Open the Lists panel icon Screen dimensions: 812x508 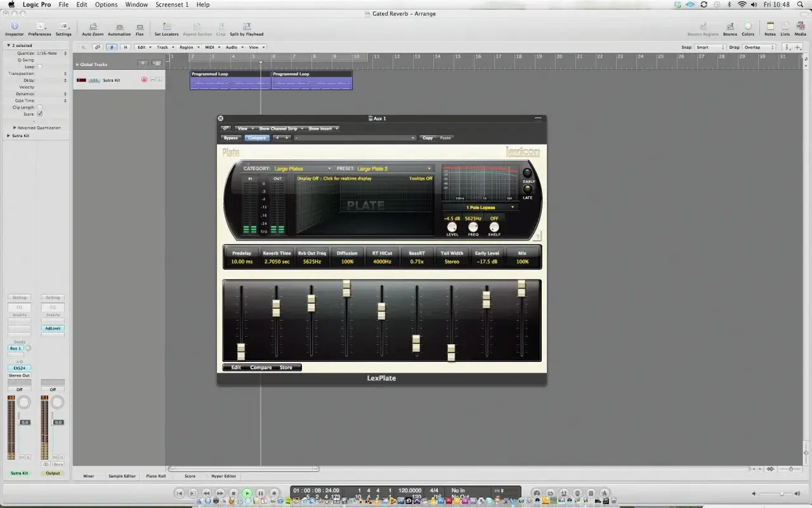(785, 26)
